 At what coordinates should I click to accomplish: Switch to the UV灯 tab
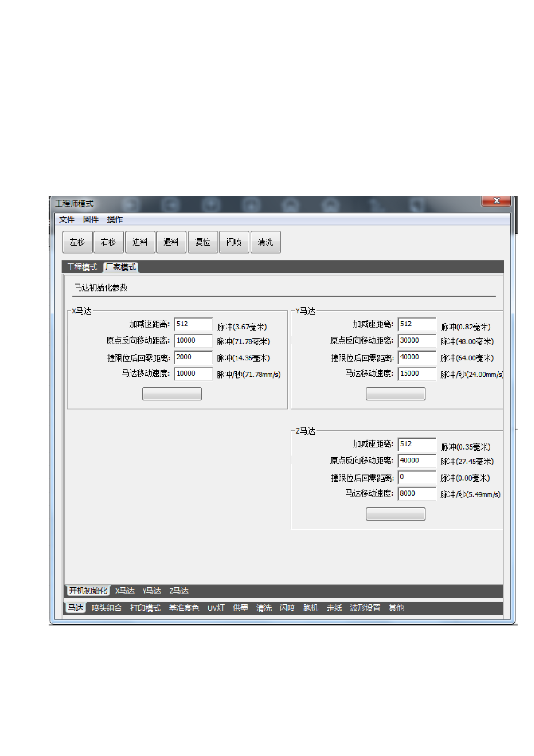tap(216, 608)
